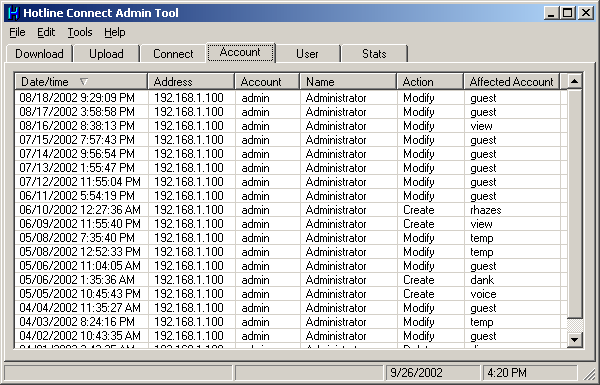
Task: Switch to the Download tab
Action: [x=39, y=54]
